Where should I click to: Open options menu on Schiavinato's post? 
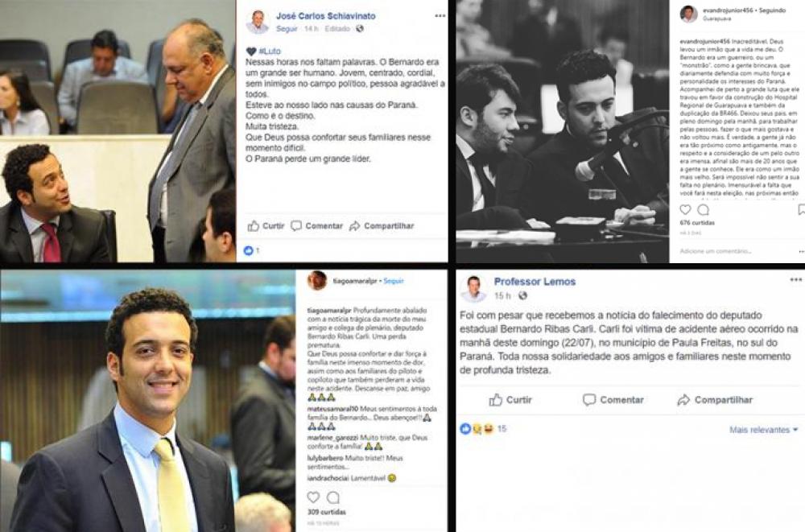[440, 16]
